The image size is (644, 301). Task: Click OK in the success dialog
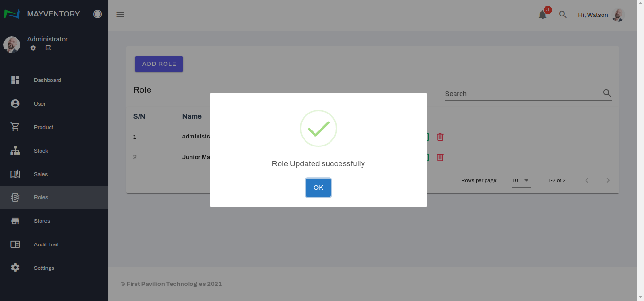(318, 187)
